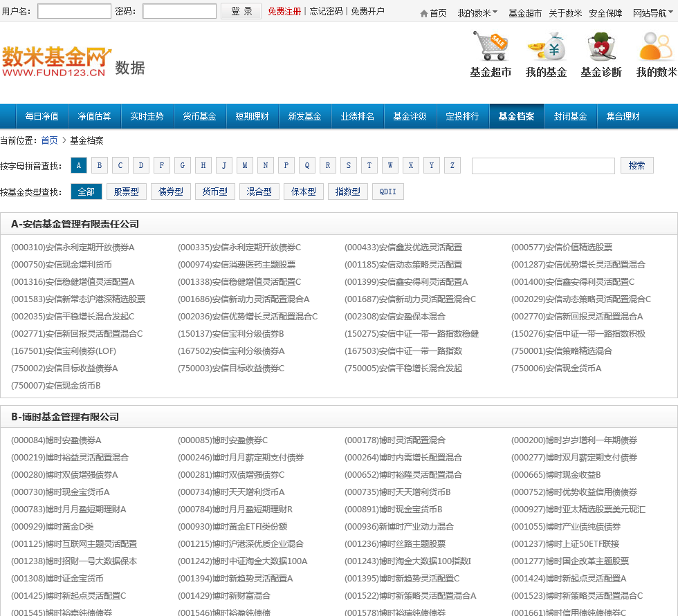Open fund (750007)安信现金货币B

click(x=56, y=386)
